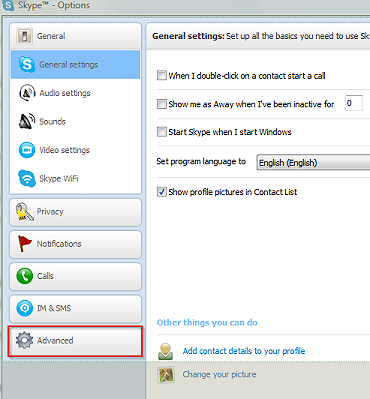Select General settings in the sidebar

(x=75, y=64)
